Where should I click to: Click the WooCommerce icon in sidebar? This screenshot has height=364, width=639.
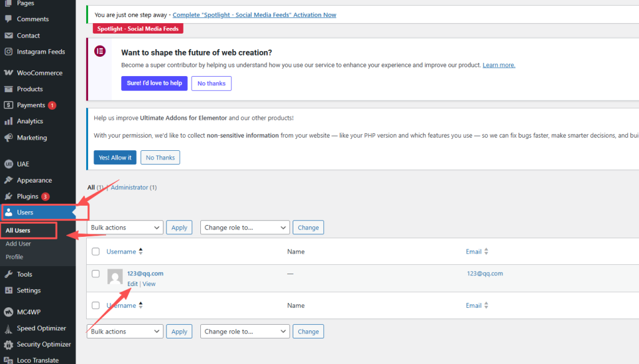pos(9,73)
